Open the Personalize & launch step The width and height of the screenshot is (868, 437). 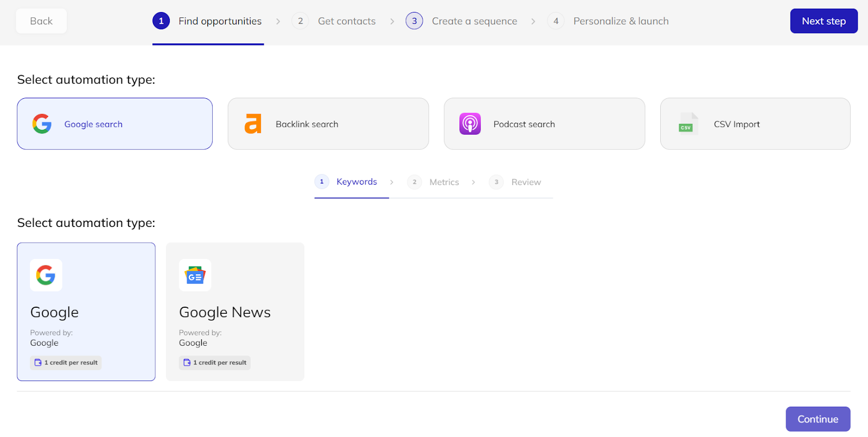[x=608, y=21]
